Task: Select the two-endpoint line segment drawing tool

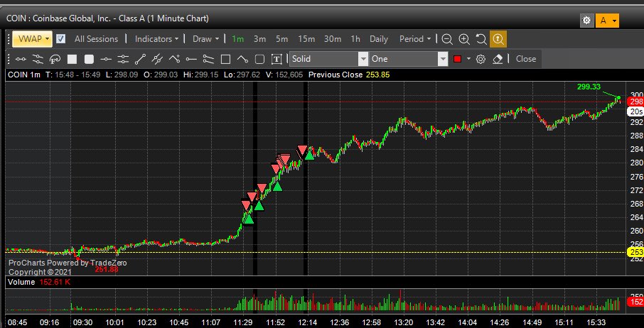Action: (21, 59)
